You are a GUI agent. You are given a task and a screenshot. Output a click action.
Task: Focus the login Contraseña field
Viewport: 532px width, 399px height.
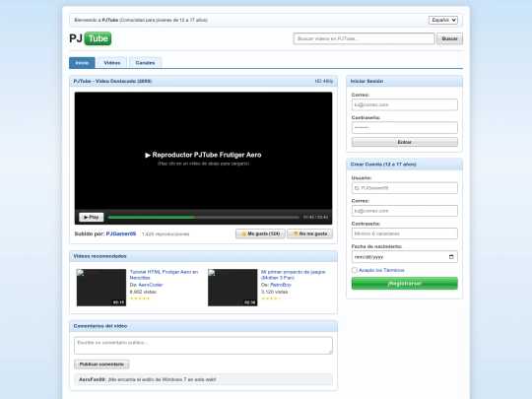(405, 127)
